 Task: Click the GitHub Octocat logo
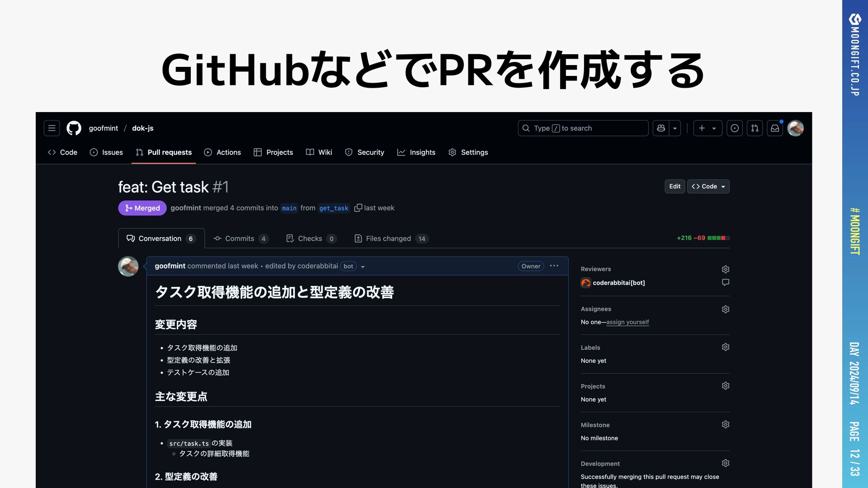pyautogui.click(x=74, y=128)
